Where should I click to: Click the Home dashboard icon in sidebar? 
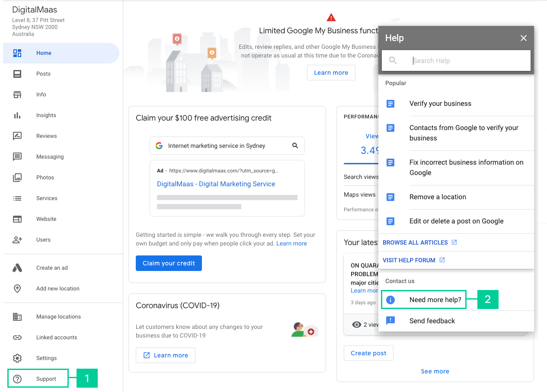[x=17, y=53]
